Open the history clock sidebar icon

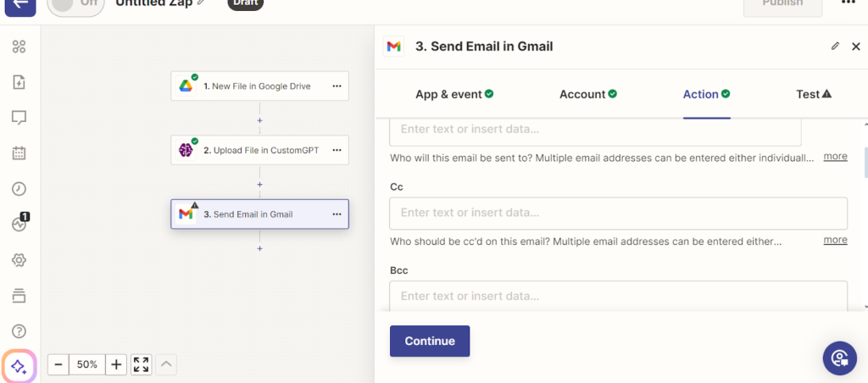(x=19, y=189)
